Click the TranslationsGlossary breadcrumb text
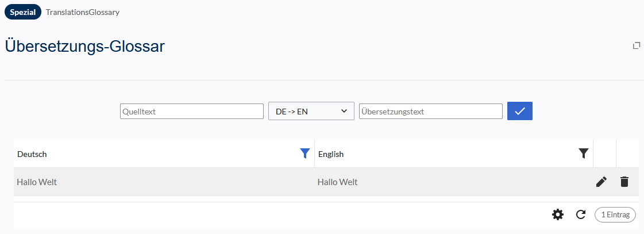The image size is (644, 234). pyautogui.click(x=83, y=12)
